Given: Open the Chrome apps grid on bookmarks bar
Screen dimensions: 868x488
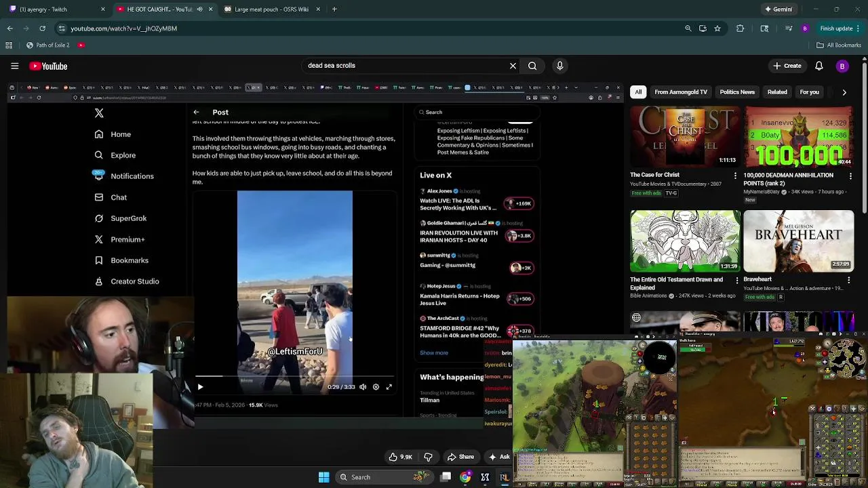Looking at the screenshot, I should click(9, 45).
